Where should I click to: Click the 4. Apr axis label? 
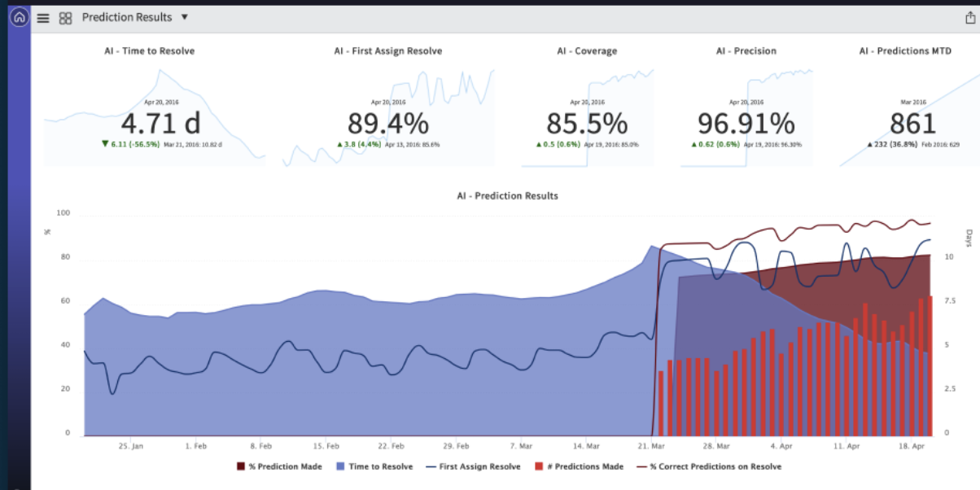coord(783,446)
